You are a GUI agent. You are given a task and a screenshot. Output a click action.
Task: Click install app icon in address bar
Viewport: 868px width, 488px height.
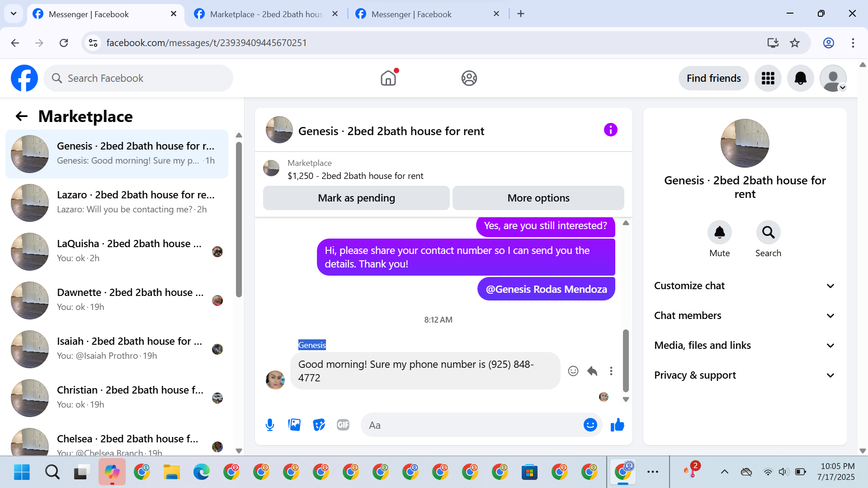tap(773, 43)
